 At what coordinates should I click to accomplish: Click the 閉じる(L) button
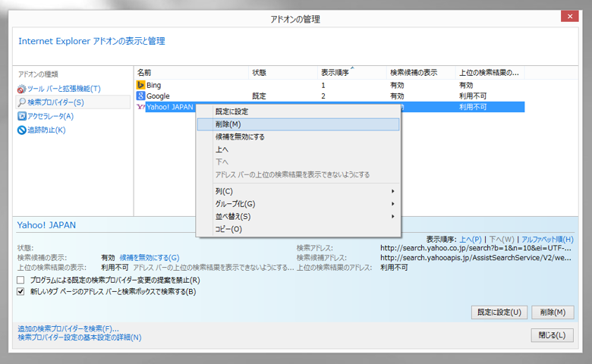click(552, 335)
